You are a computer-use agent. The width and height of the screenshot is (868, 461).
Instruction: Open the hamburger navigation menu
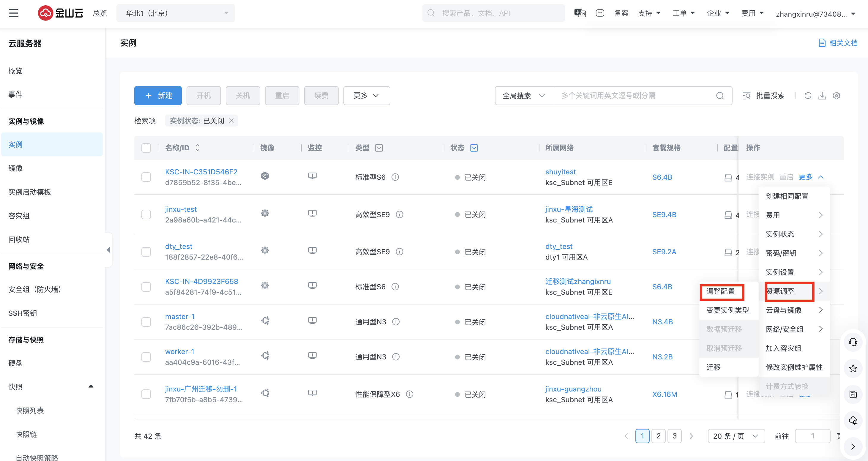(13, 13)
